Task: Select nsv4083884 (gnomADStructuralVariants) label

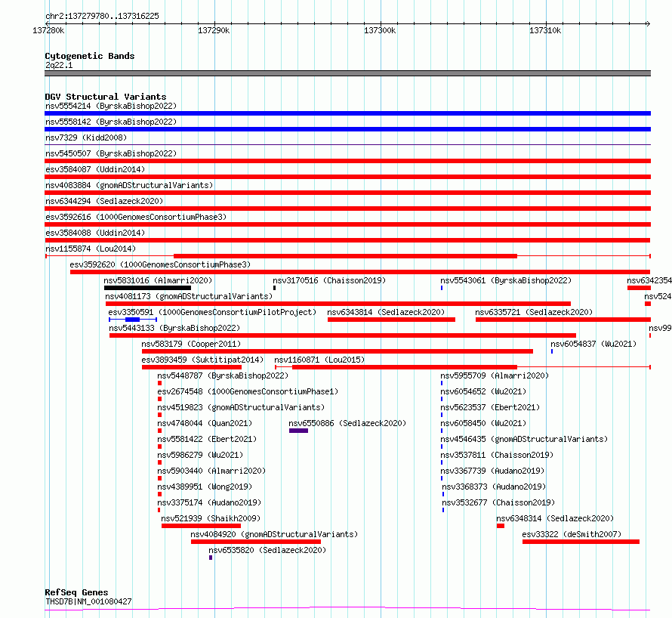Action: pyautogui.click(x=129, y=185)
